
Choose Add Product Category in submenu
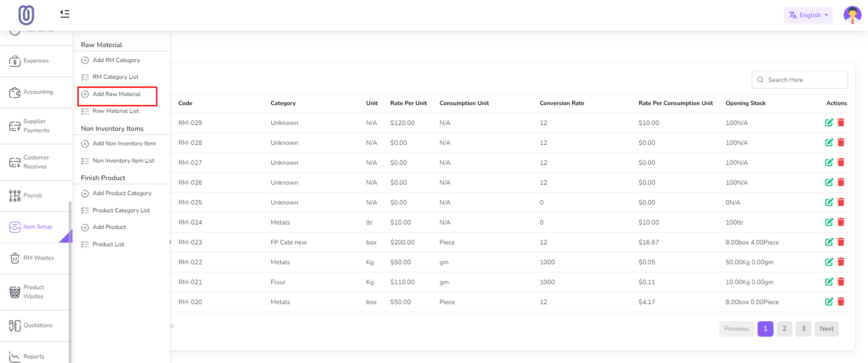122,194
